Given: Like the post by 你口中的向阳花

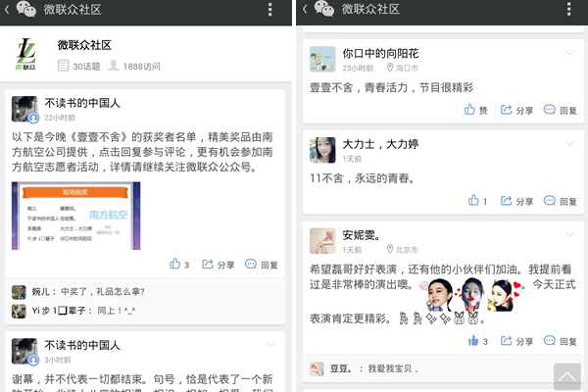Looking at the screenshot, I should coord(475,111).
